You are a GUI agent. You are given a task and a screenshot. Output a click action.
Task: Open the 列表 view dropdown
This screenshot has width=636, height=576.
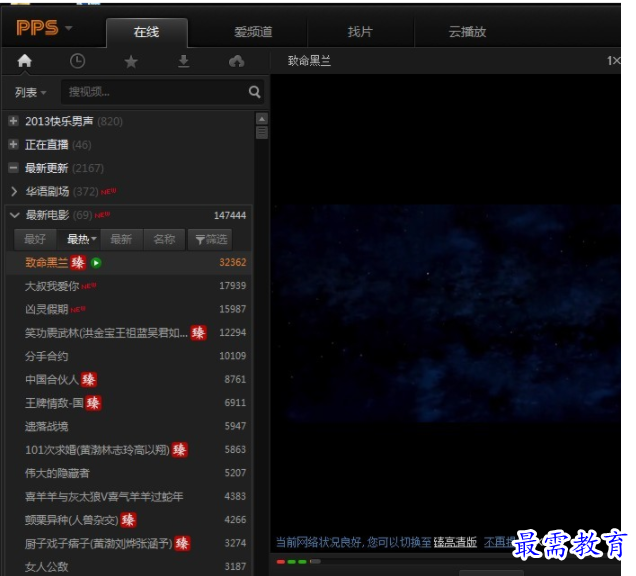(x=30, y=92)
